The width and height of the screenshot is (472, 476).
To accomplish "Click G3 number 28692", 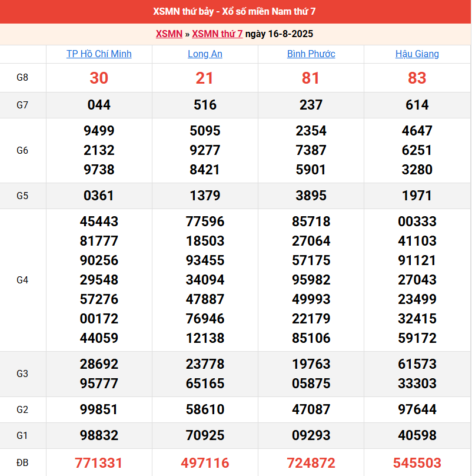I will pos(99,364).
